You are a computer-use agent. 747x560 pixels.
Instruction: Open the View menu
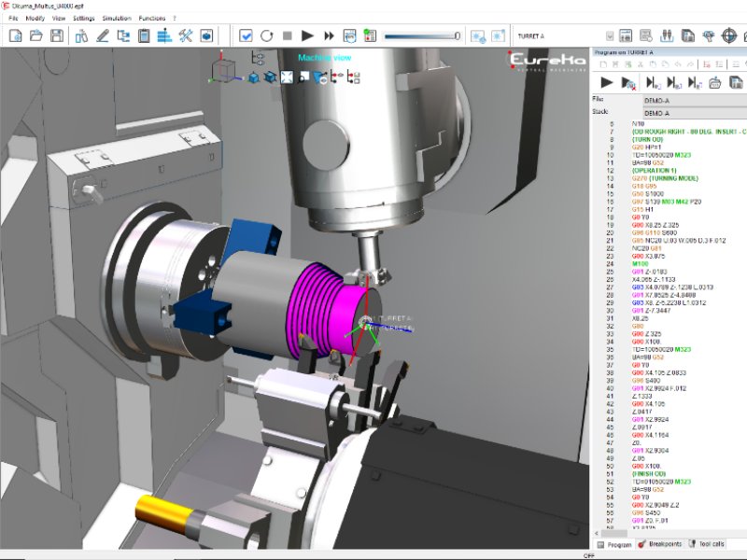pos(59,18)
